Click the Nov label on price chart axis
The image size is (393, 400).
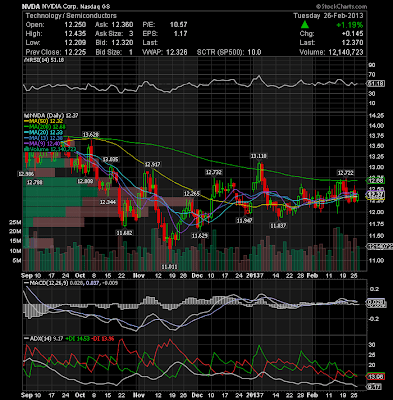click(139, 276)
